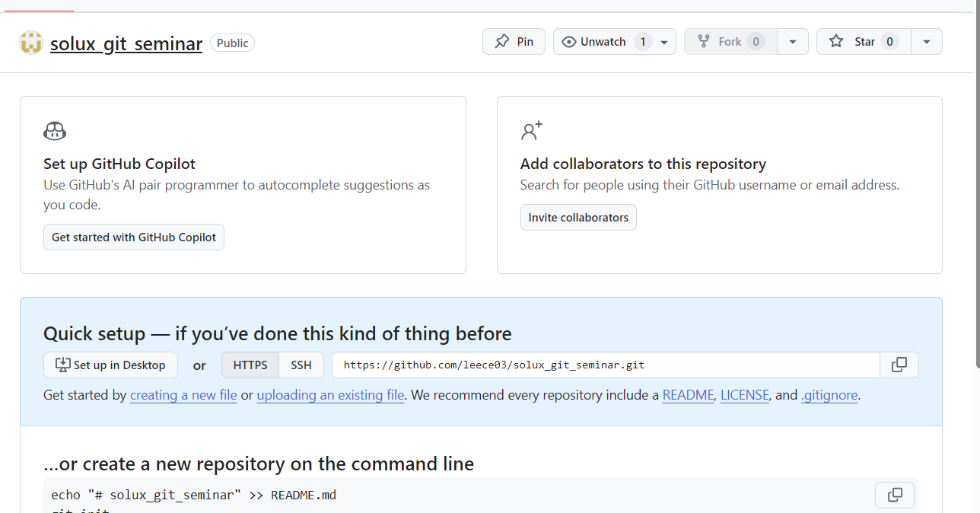Image resolution: width=980 pixels, height=513 pixels.
Task: Click Get started with GitHub Copilot
Action: (x=134, y=237)
